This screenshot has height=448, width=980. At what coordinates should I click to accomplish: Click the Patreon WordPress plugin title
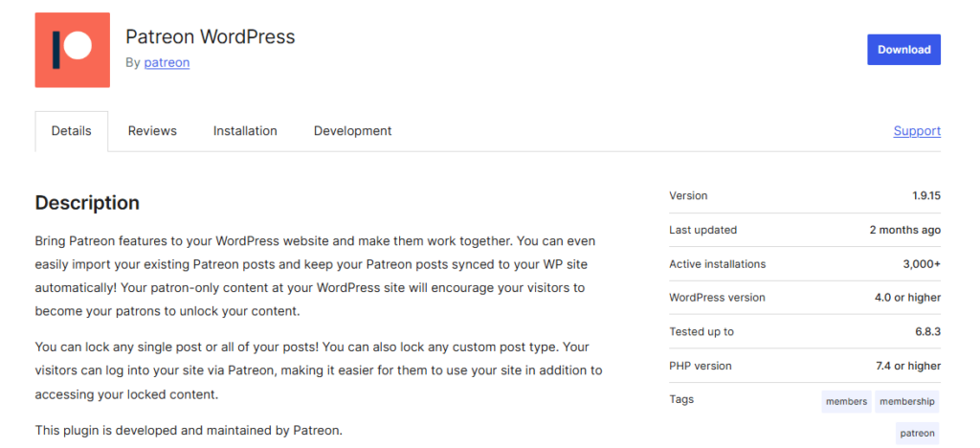[211, 37]
